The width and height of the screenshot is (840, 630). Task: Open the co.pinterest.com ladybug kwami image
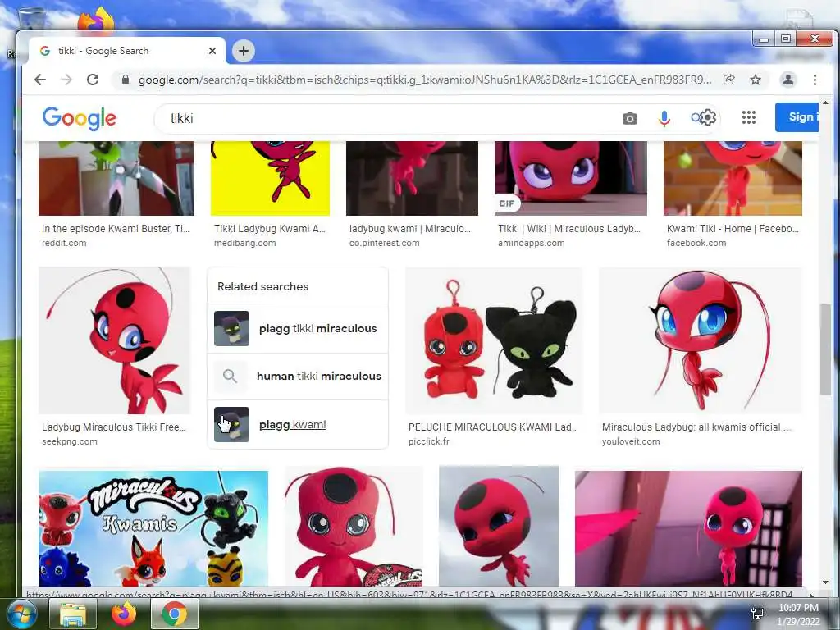[x=412, y=178]
